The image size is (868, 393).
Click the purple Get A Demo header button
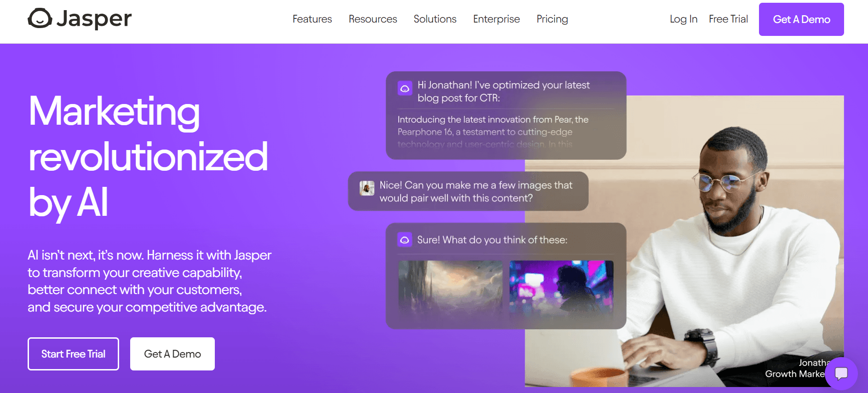point(801,19)
